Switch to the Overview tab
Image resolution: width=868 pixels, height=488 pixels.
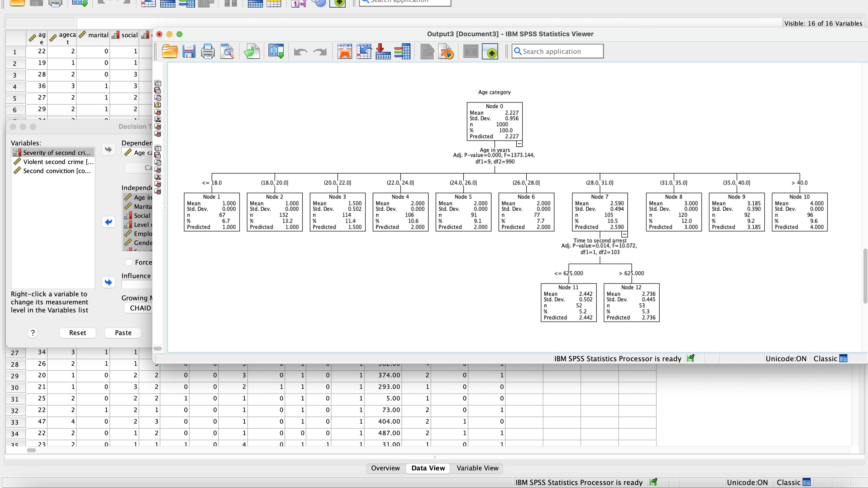coord(385,468)
